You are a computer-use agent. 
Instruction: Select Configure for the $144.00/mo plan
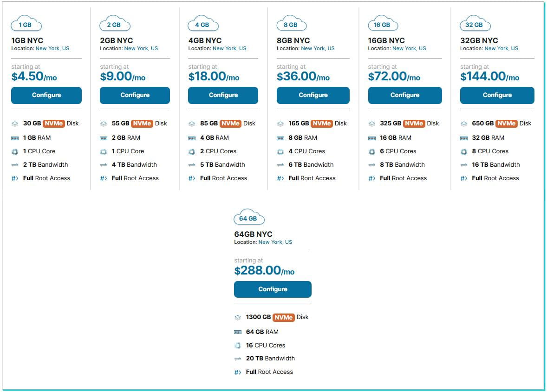pyautogui.click(x=497, y=95)
